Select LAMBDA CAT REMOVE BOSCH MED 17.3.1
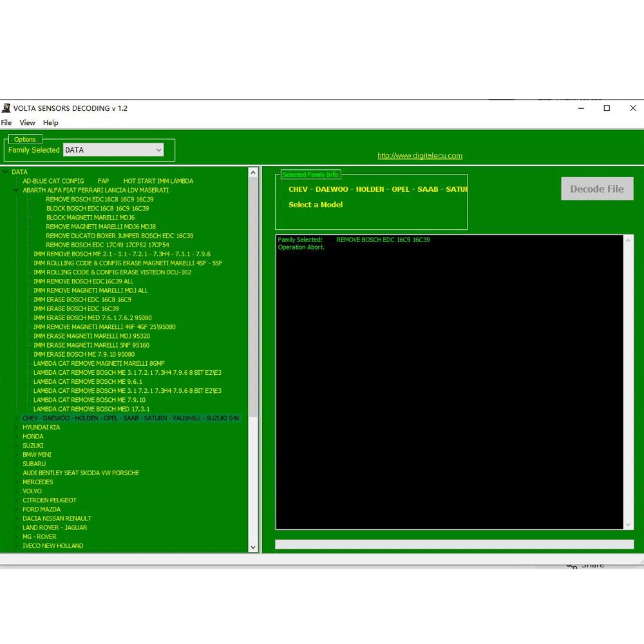This screenshot has width=644, height=644. 91,409
